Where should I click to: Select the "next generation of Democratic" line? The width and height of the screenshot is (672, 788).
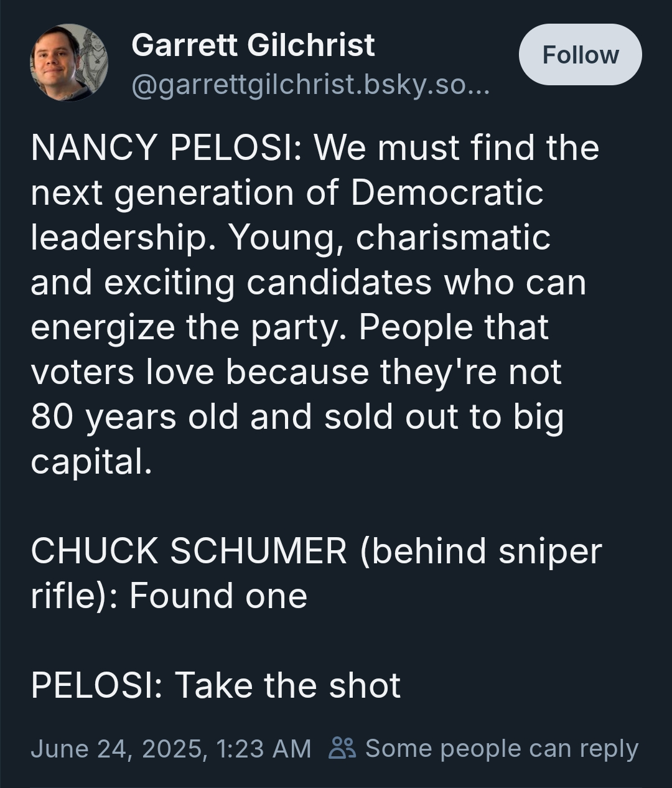pyautogui.click(x=287, y=193)
